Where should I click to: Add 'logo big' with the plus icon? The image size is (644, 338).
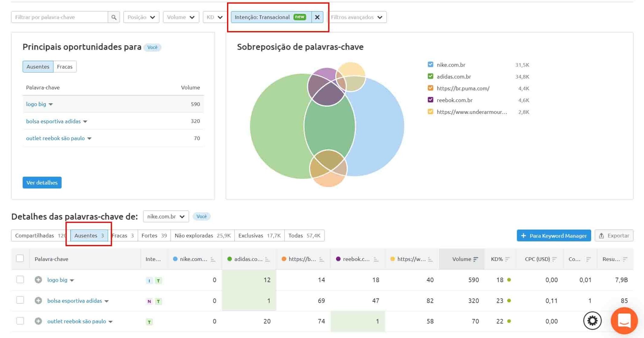[x=38, y=280]
